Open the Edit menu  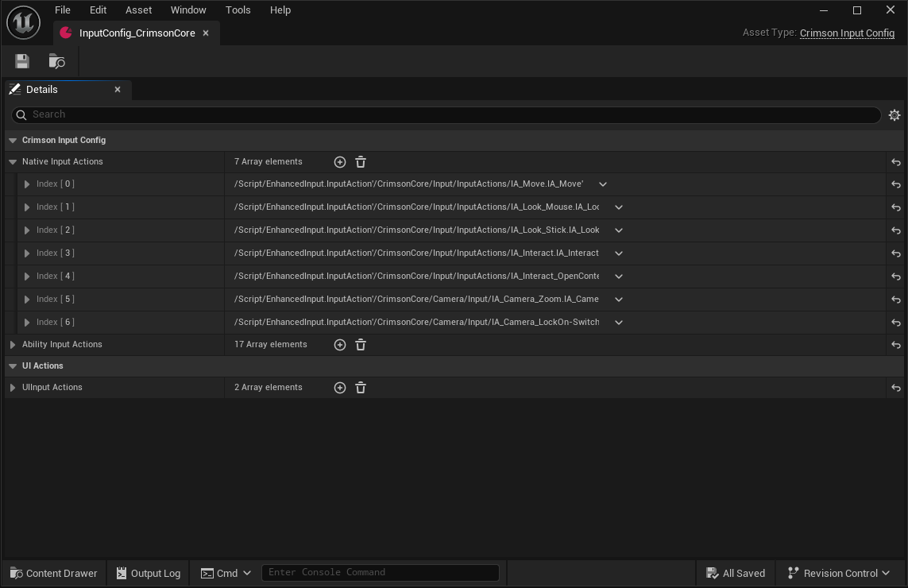pos(98,10)
